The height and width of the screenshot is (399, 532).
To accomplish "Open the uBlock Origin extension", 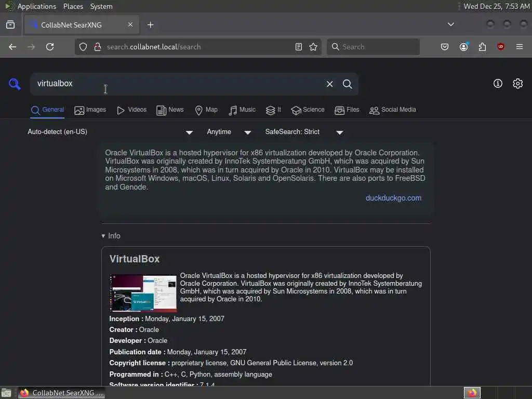I will click(x=501, y=47).
